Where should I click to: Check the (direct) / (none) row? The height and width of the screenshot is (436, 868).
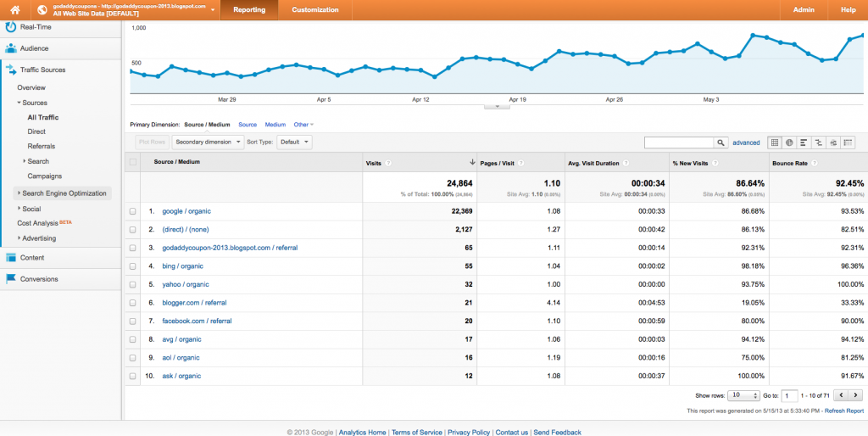(132, 229)
